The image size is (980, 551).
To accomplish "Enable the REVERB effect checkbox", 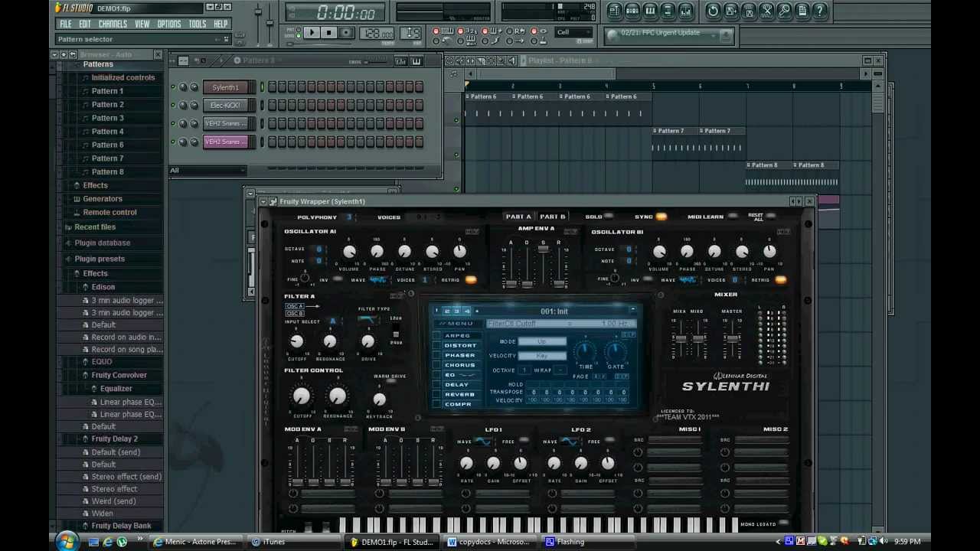I will [437, 395].
